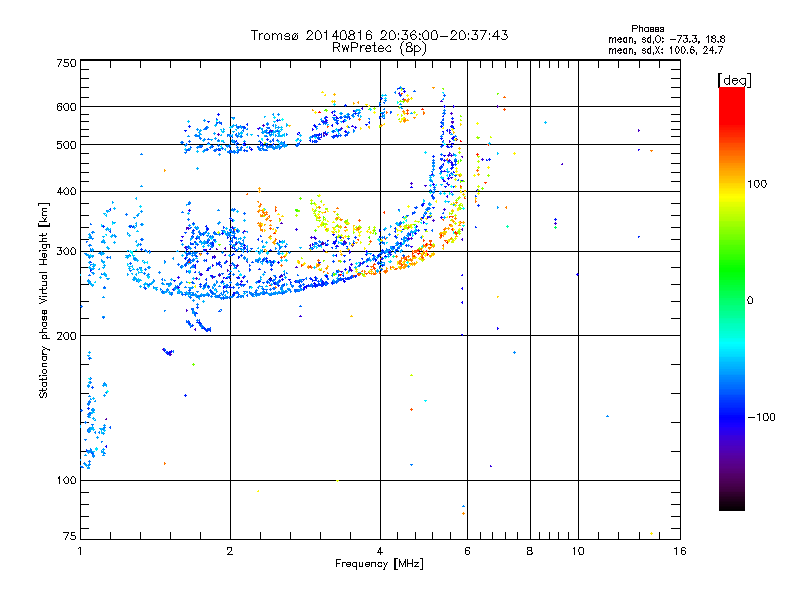Click the x-axis tick label '16'
The image size is (800, 600).
tap(680, 551)
